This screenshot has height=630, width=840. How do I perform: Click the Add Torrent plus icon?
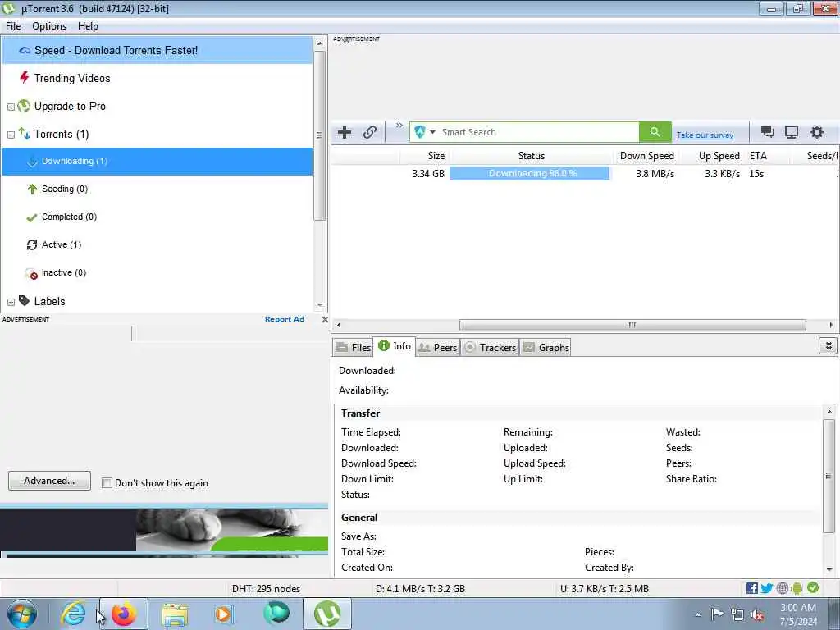tap(345, 132)
